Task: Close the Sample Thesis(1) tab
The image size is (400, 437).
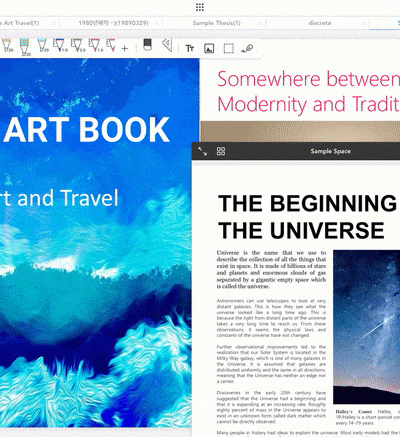Action: point(260,23)
